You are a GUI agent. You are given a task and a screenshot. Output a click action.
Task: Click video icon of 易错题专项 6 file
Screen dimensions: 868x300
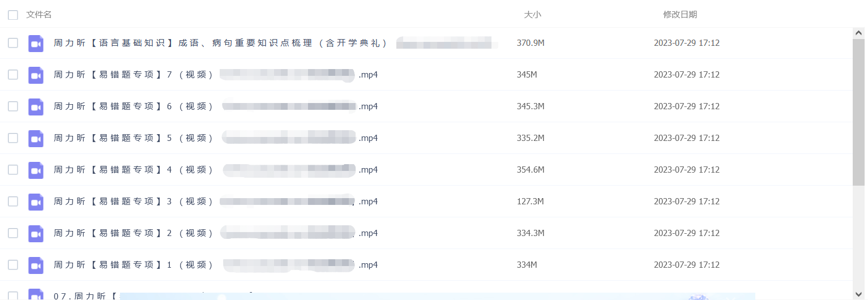point(36,106)
